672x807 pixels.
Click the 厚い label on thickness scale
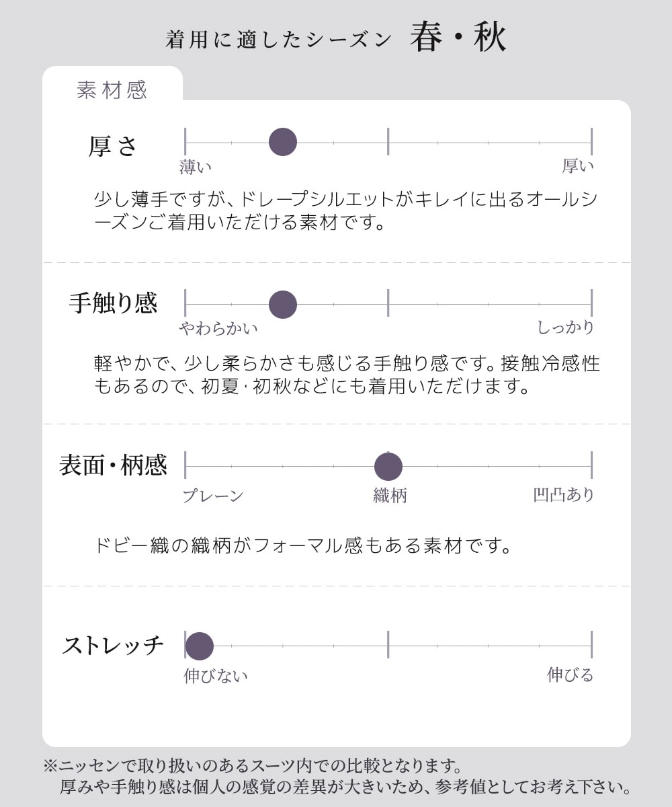click(x=579, y=165)
